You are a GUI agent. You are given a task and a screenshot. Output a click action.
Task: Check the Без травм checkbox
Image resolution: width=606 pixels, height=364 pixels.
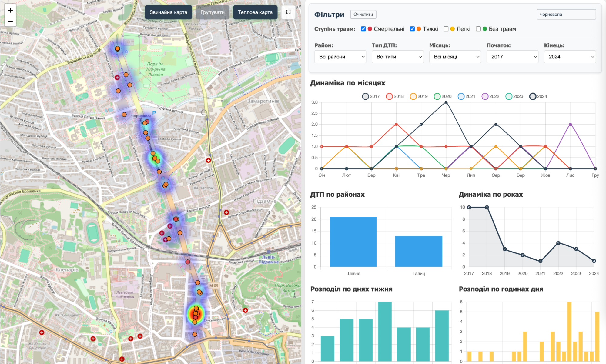(x=478, y=29)
